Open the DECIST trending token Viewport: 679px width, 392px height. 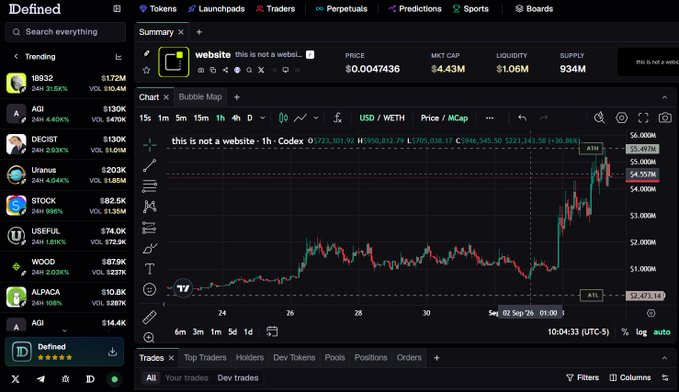click(x=66, y=144)
